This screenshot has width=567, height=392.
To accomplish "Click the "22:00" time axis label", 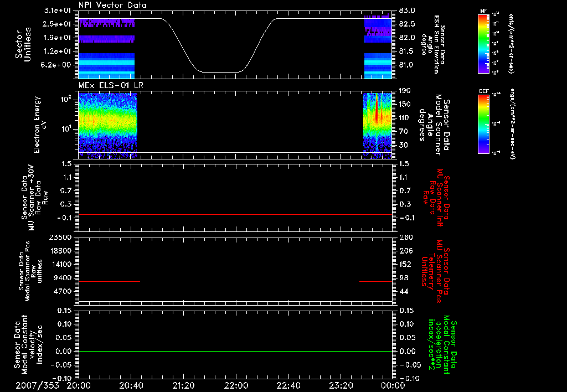I will 236,385.
